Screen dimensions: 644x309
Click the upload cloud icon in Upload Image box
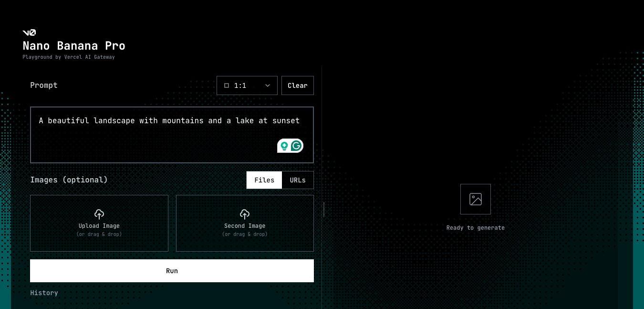[x=99, y=214]
